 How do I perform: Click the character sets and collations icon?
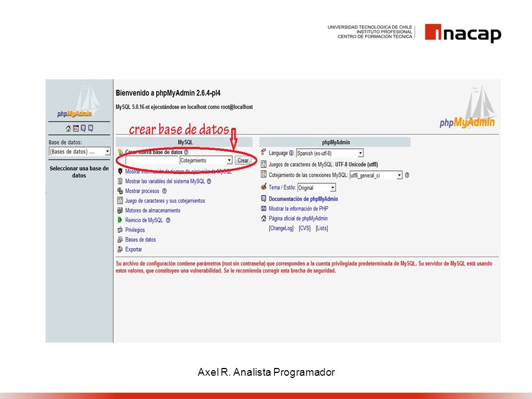[120, 201]
